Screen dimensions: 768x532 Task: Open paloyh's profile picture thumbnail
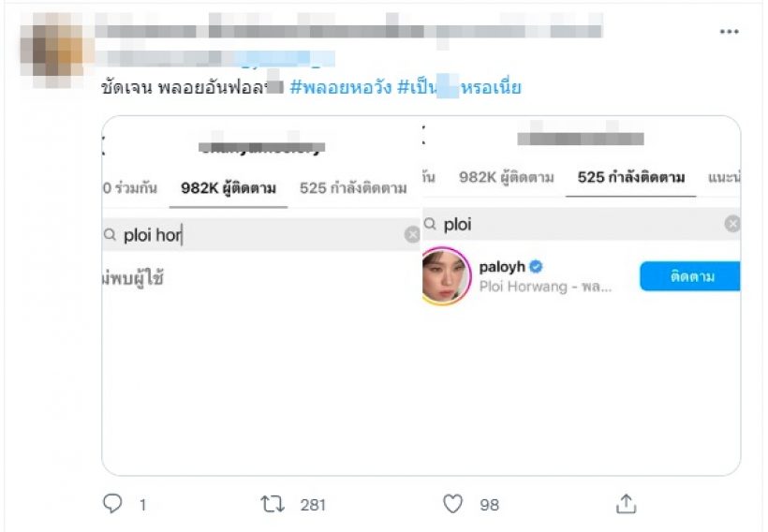(447, 276)
